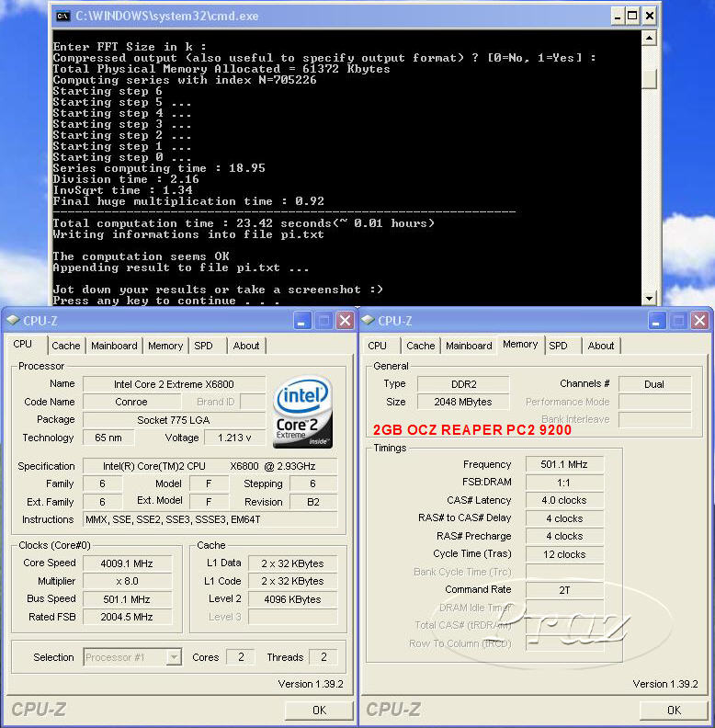Minimize the right CPU-Z window

pyautogui.click(x=656, y=321)
